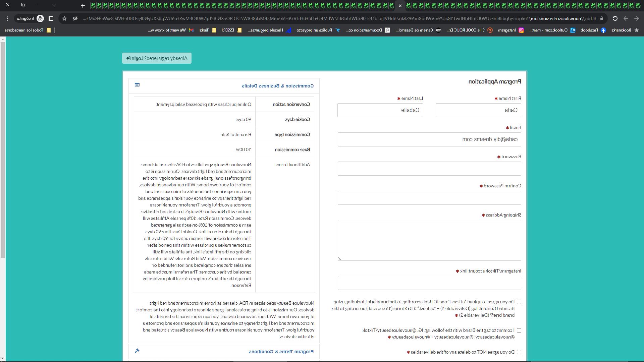The image size is (644, 362).
Task: Click Commission & Business Details heading
Action: coord(278,86)
